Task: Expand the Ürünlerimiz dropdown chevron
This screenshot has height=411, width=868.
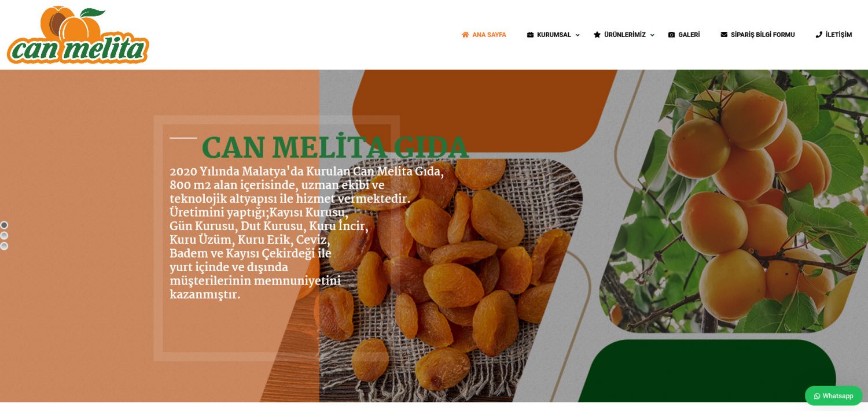Action: pos(652,35)
